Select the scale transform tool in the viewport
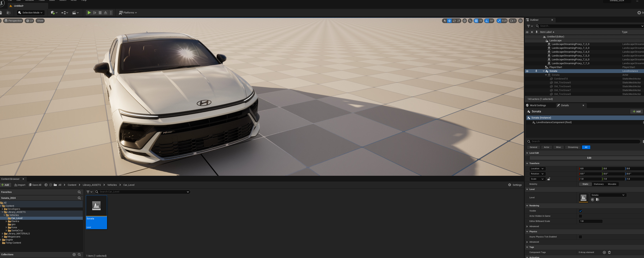 pyautogui.click(x=458, y=21)
